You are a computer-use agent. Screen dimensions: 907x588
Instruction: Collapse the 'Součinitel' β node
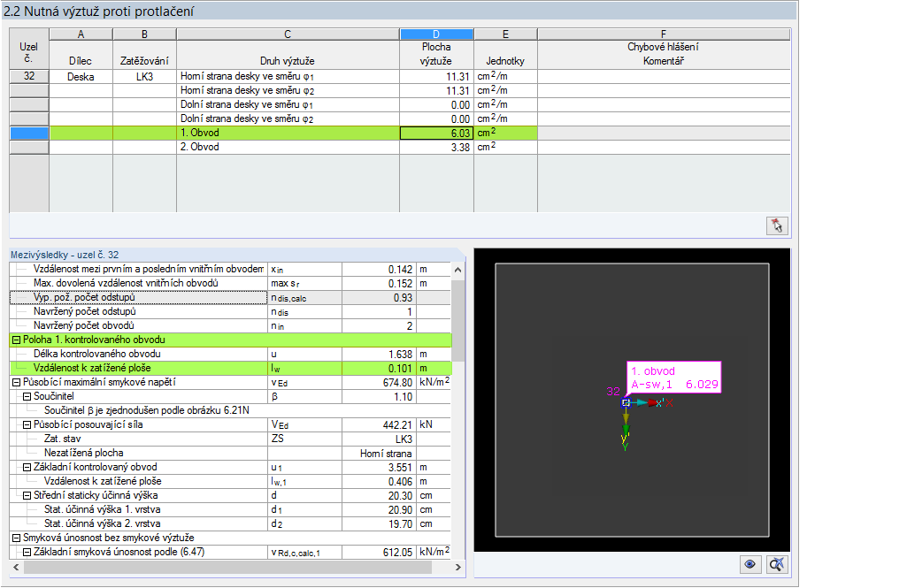click(27, 397)
